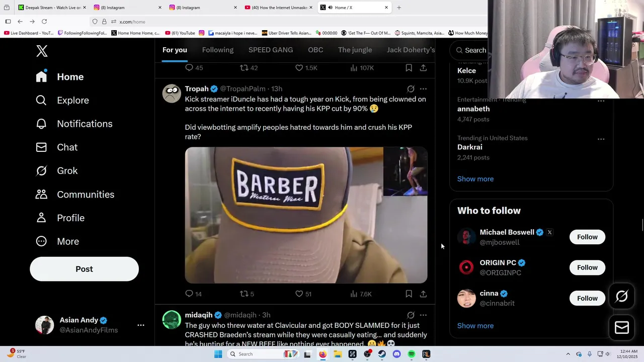This screenshot has width=644, height=362.
Task: Open Steam from the taskbar
Action: pyautogui.click(x=382, y=354)
